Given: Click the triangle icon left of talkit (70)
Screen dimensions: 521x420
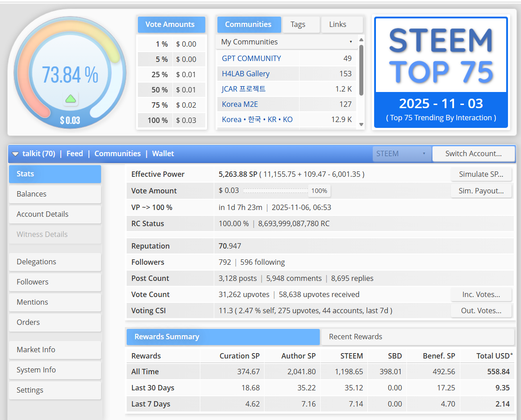Looking at the screenshot, I should pyautogui.click(x=15, y=154).
